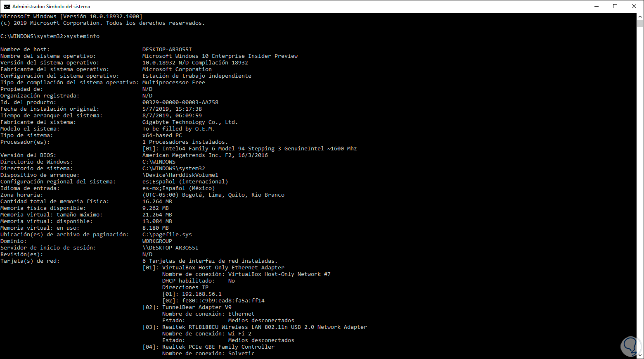Viewport: 644px width, 359px height.
Task: Click the '\Device\HarddiskVolume1' value
Action: [x=180, y=175]
